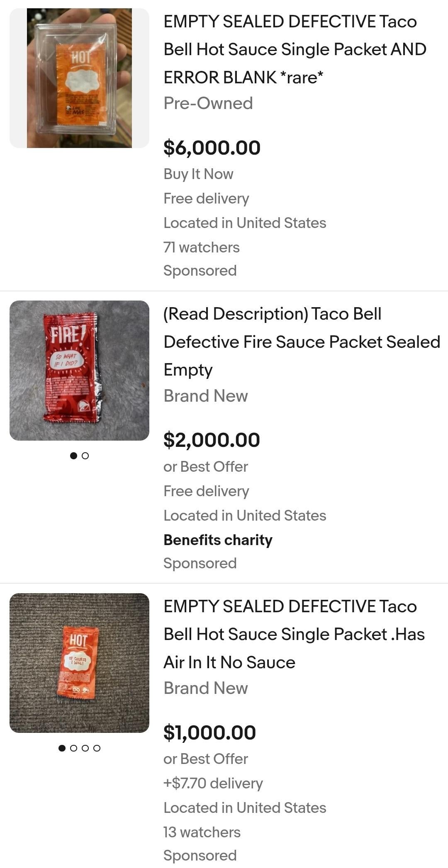Screen dimensions: 448x868
Task: Open the 'Defective Fire Sauce Packet' listing title
Action: [302, 342]
